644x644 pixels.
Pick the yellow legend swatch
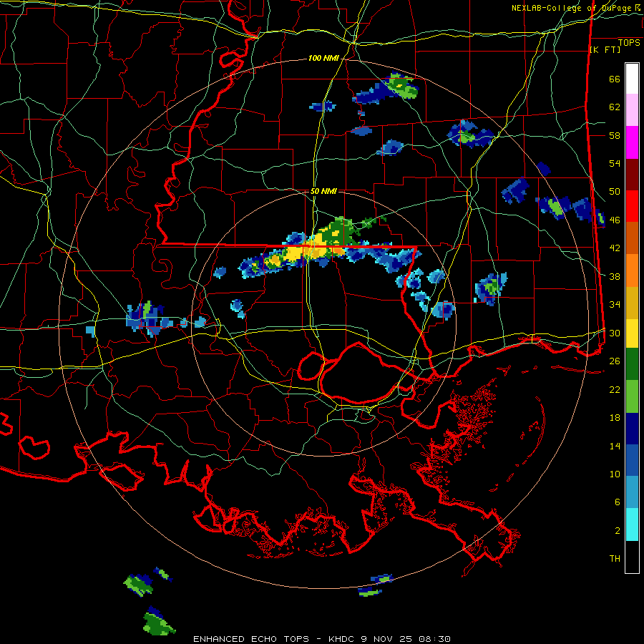(x=632, y=333)
